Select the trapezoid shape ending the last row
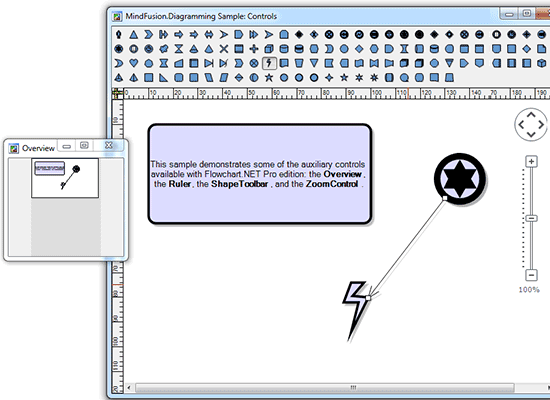The width and height of the screenshot is (550, 400). [x=449, y=78]
